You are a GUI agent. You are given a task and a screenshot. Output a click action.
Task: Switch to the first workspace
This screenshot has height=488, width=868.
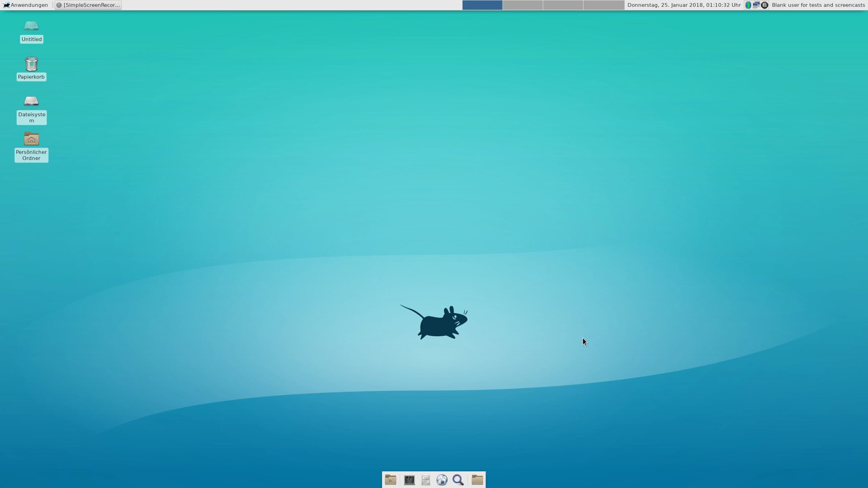[482, 5]
